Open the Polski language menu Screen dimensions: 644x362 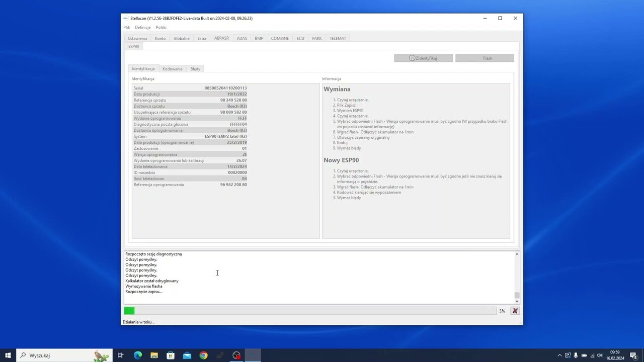pos(161,28)
